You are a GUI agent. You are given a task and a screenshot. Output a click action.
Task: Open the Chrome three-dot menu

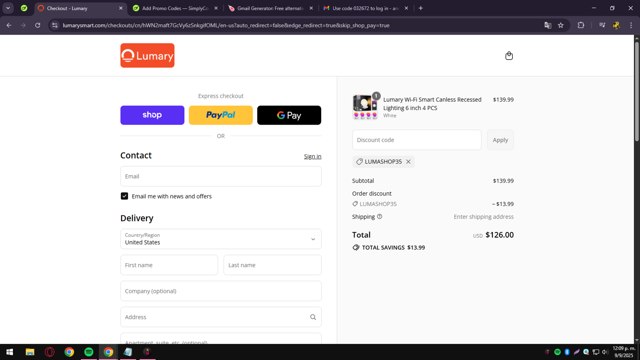point(631,25)
